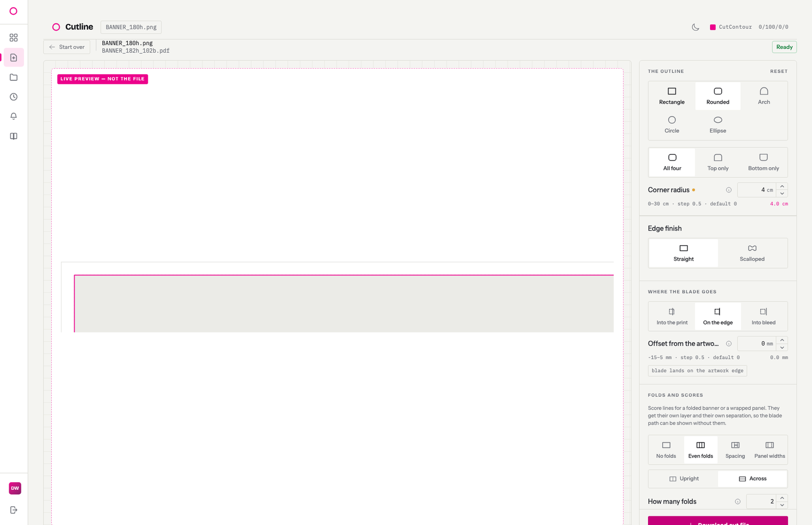Decrease artwork offset with down stepper
Image resolution: width=812 pixels, height=525 pixels.
point(782,347)
